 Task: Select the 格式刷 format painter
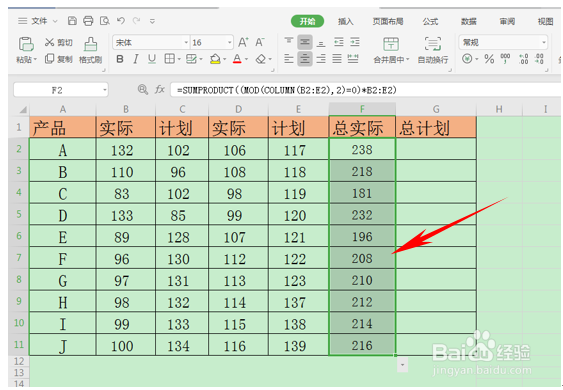click(x=90, y=50)
